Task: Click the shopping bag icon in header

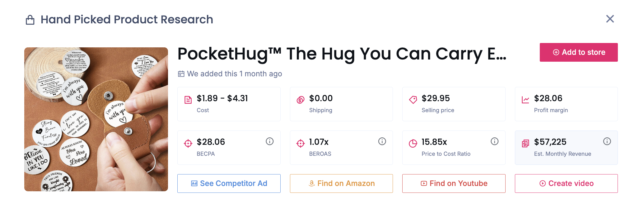Action: (30, 20)
